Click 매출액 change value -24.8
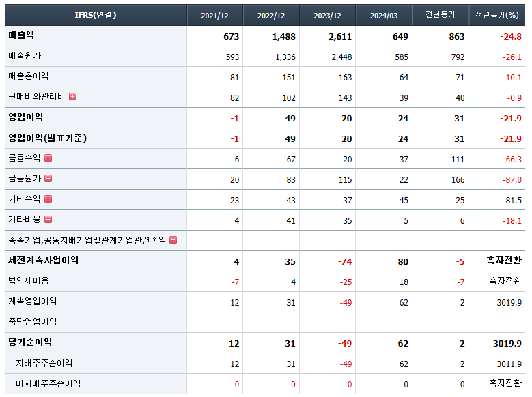The image size is (532, 397). (x=511, y=37)
